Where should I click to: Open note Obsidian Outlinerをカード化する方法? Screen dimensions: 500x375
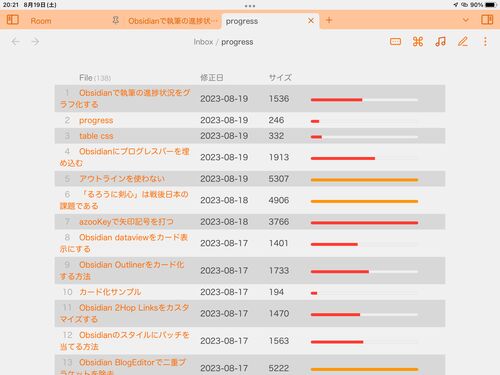122,270
